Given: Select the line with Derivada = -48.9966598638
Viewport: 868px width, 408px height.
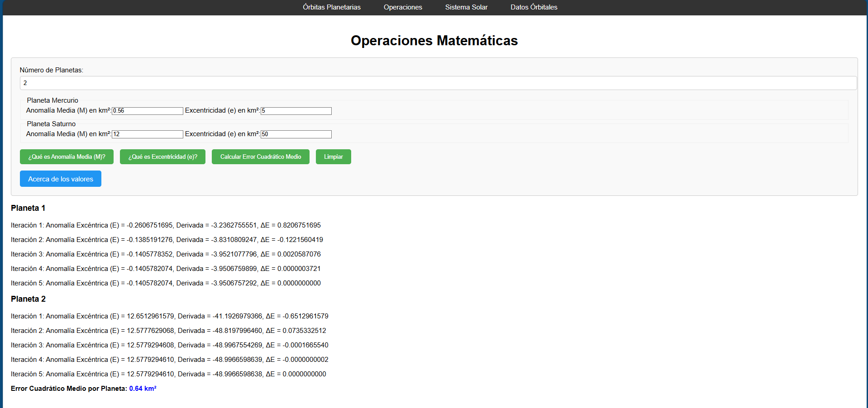Looking at the screenshot, I should 168,374.
